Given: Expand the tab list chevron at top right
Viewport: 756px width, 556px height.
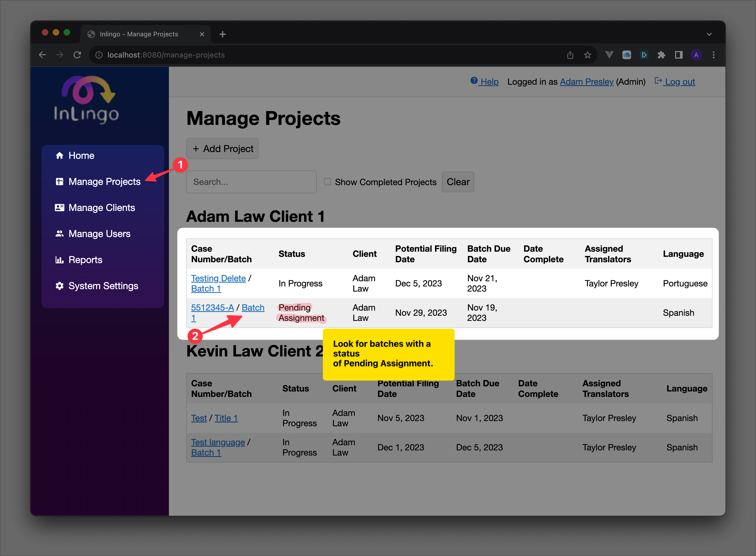Looking at the screenshot, I should pyautogui.click(x=709, y=34).
